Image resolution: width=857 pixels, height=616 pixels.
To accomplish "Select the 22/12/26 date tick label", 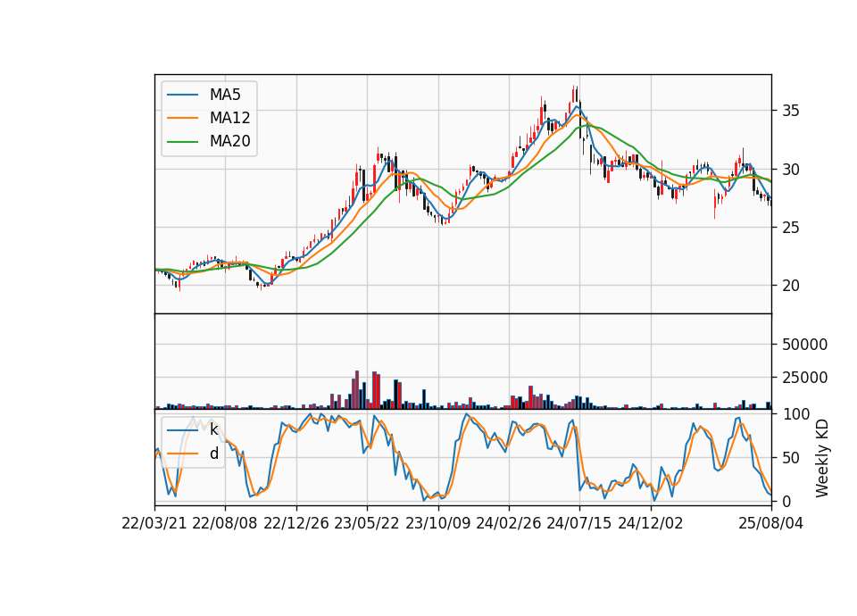I will [x=296, y=523].
